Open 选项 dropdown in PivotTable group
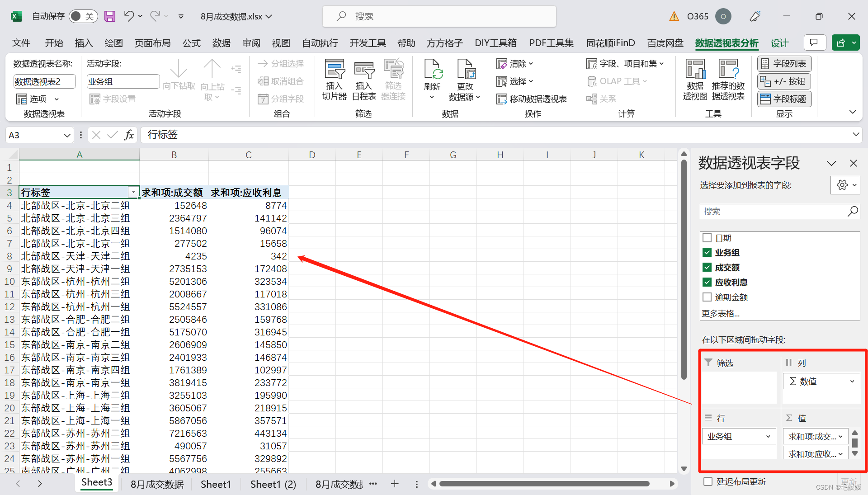The height and width of the screenshot is (495, 868). (x=38, y=99)
